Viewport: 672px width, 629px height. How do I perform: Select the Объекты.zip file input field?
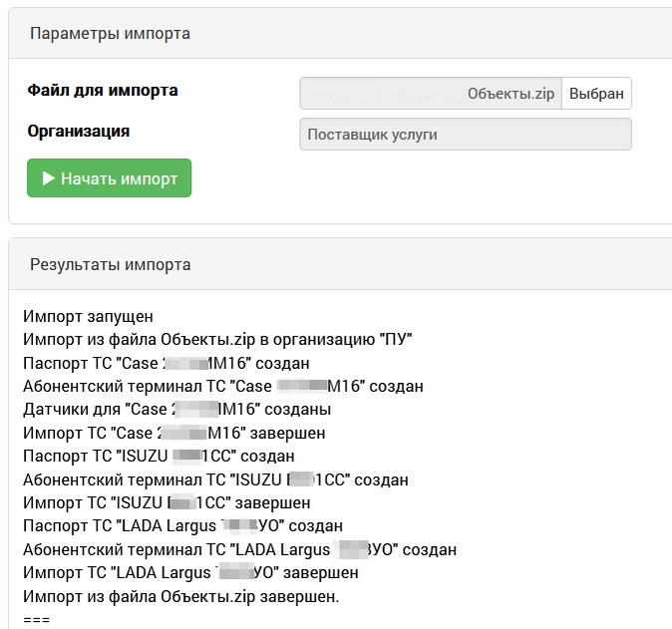click(x=431, y=94)
